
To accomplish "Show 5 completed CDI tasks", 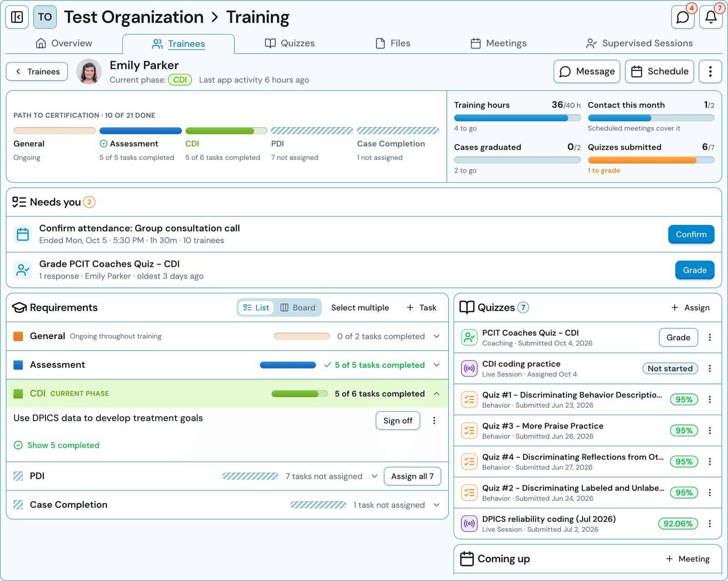I will click(56, 445).
